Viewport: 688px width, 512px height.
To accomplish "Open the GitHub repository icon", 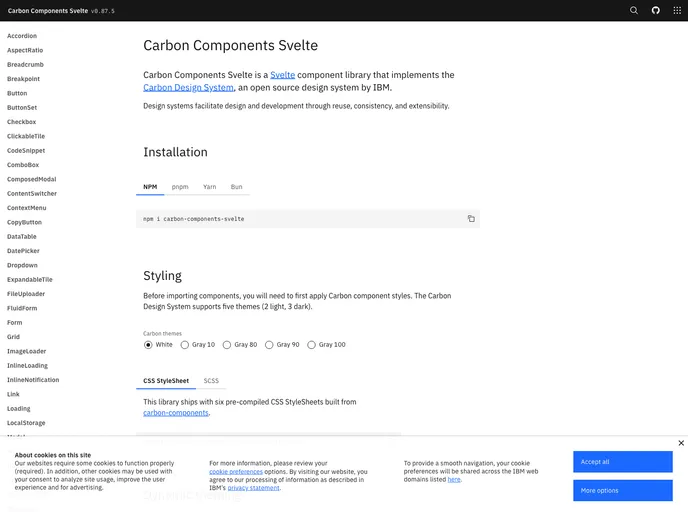I will point(656,11).
